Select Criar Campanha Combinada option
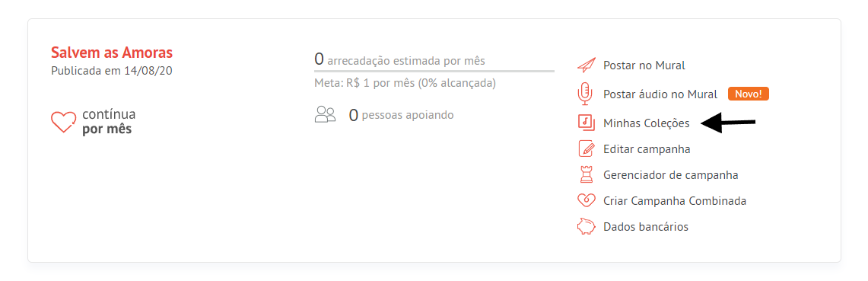The image size is (868, 281). coord(675,200)
